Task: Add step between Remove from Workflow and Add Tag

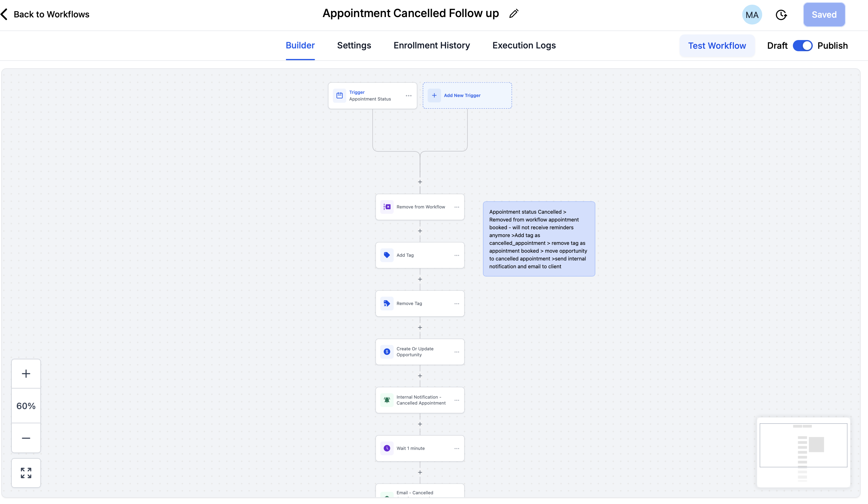Action: (420, 231)
